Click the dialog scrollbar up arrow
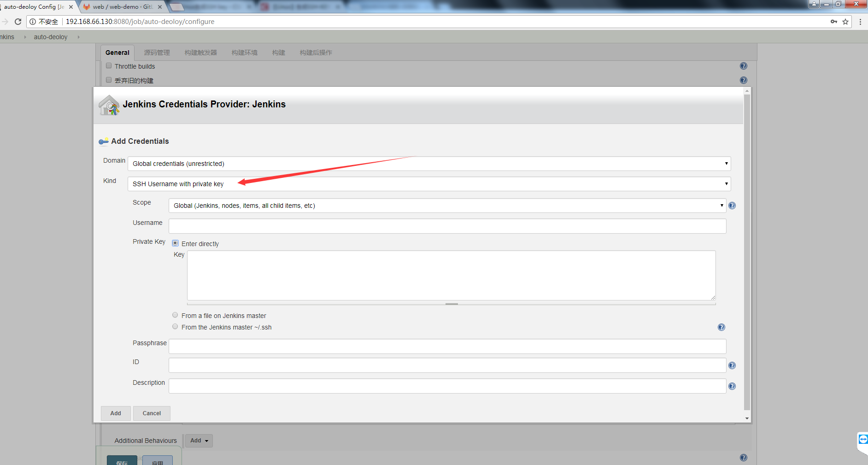Viewport: 868px width, 465px height. click(747, 91)
